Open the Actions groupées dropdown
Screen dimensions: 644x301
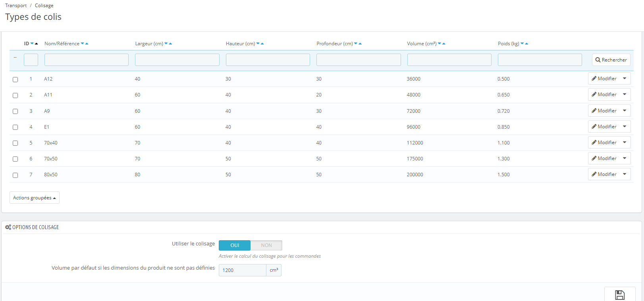[x=35, y=198]
